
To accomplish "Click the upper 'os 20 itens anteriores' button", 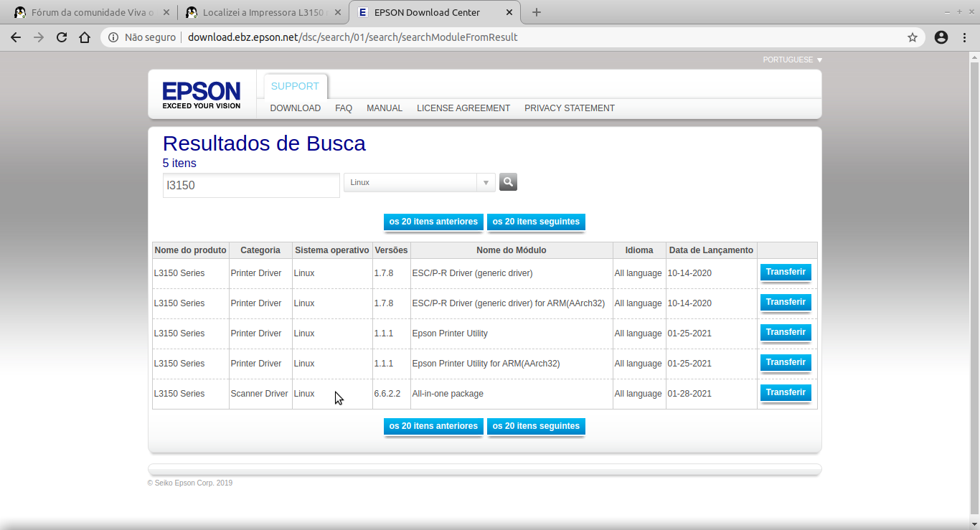I will point(433,222).
